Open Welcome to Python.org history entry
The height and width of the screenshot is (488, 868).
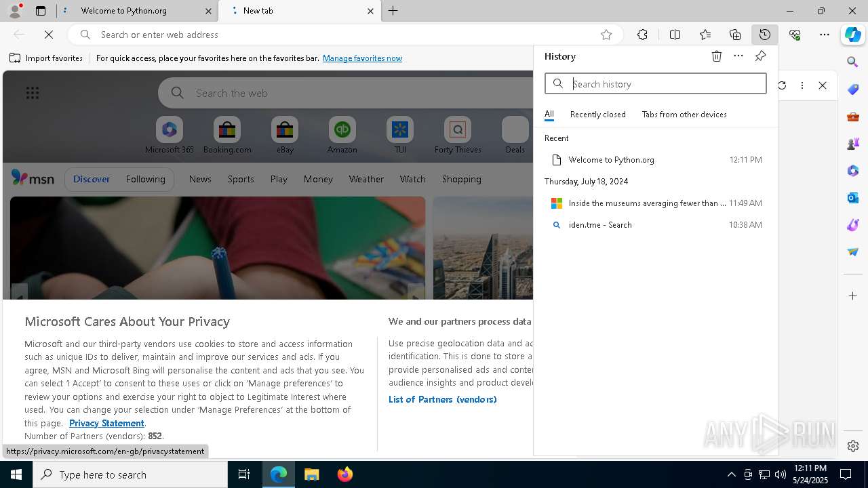pos(656,160)
